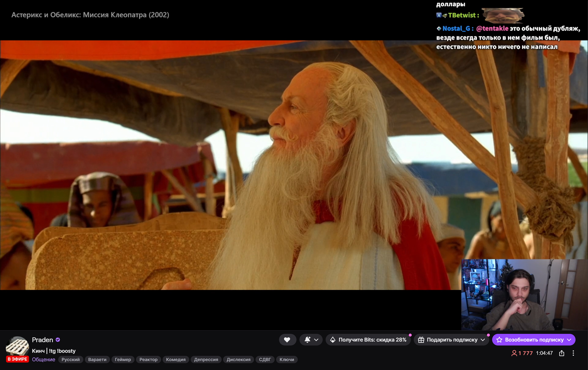
Task: Click the viewer count person icon
Action: 514,353
